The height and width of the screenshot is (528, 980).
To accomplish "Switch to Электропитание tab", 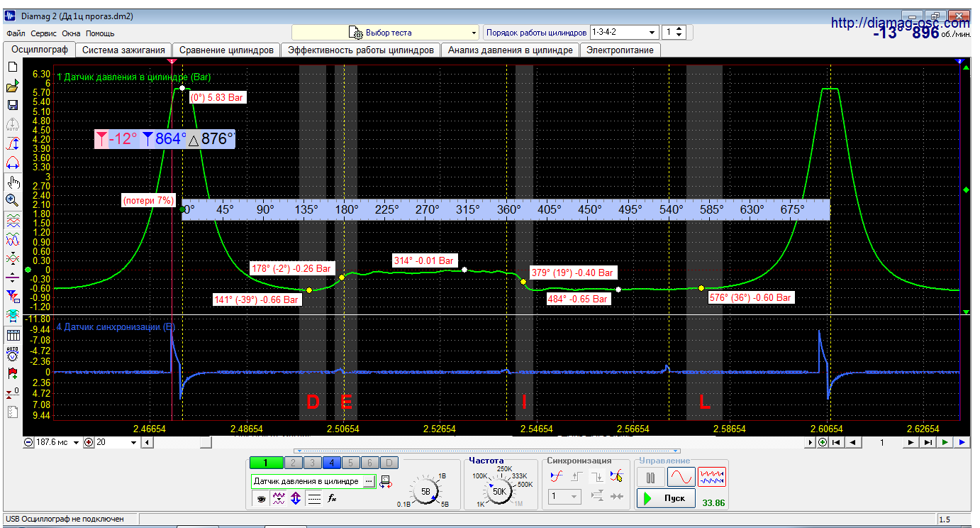I will pos(620,50).
